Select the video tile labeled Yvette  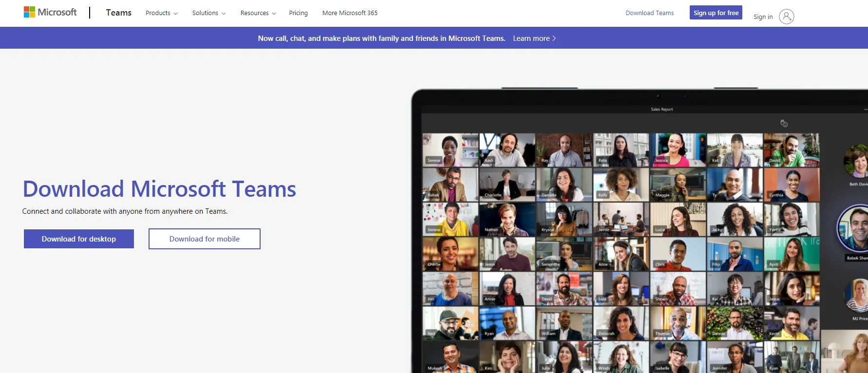tap(792, 219)
